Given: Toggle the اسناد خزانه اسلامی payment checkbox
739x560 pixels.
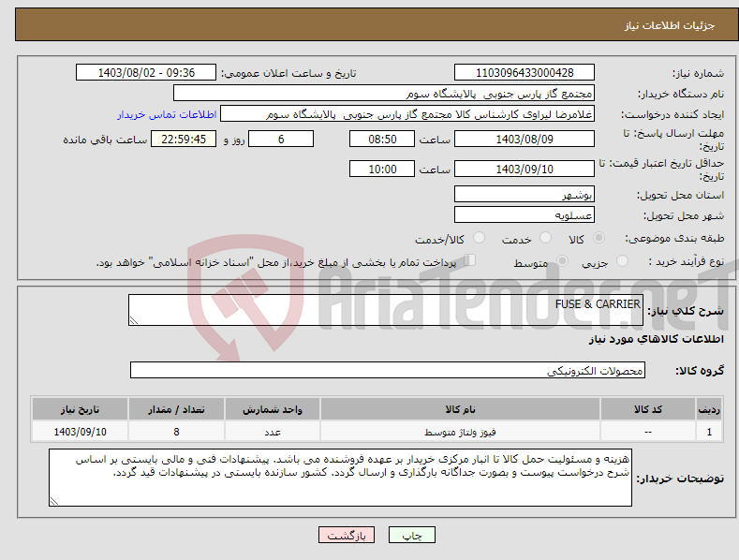Looking at the screenshot, I should 470,260.
